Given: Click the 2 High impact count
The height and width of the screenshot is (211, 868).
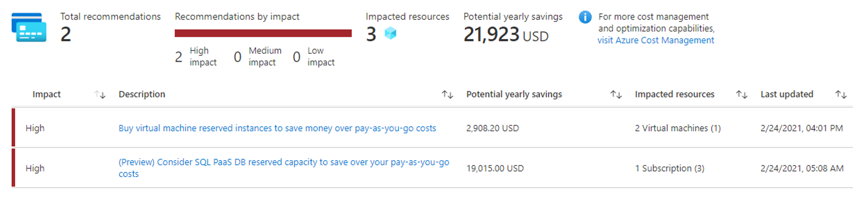Looking at the screenshot, I should click(196, 56).
